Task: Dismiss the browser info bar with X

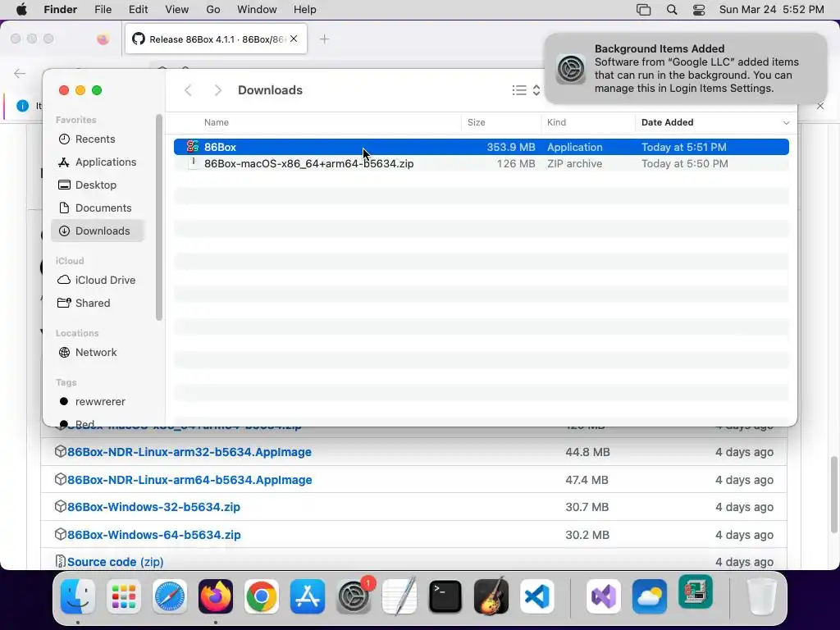Action: point(820,106)
